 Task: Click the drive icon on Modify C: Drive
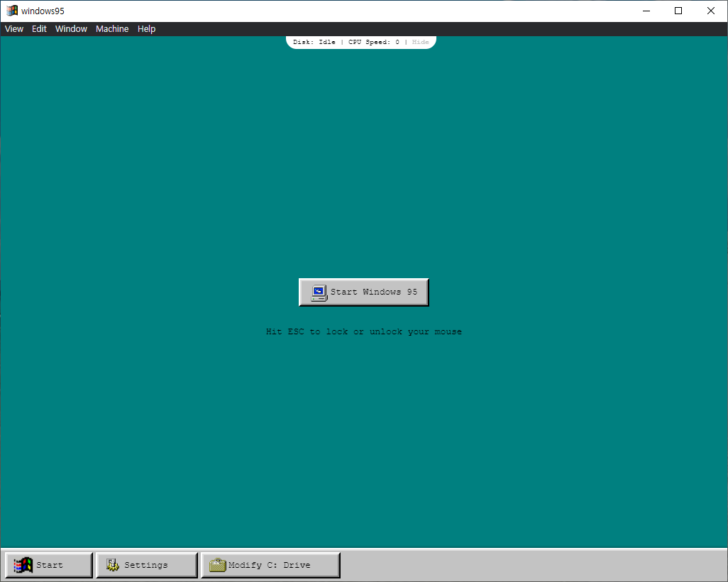pos(216,564)
